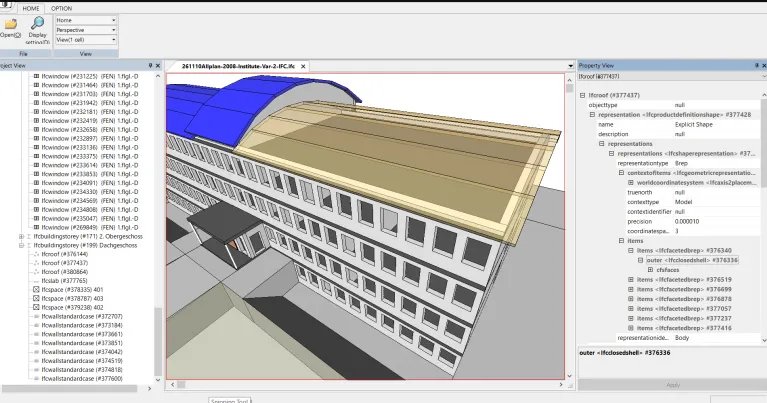The width and height of the screenshot is (767, 403).
Task: Click wall icon of Ifcwallstandardcase #372707
Action: (36, 316)
